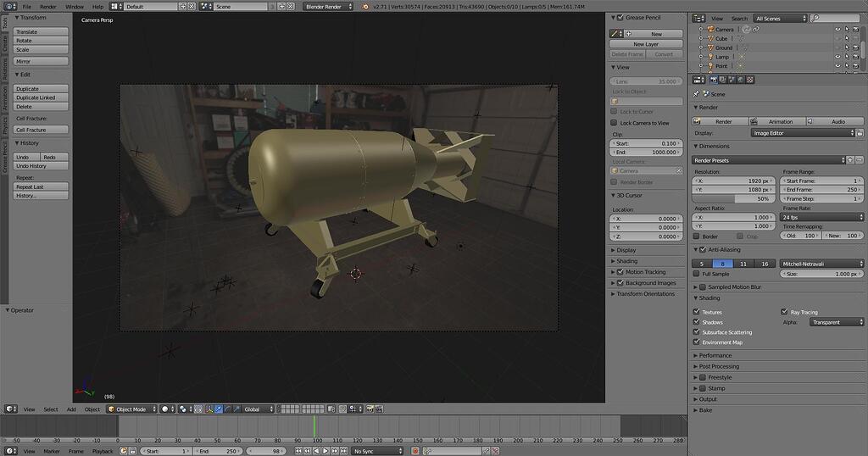Screen dimensions: 868x456
Task: Play the animation forward
Action: [x=325, y=451]
